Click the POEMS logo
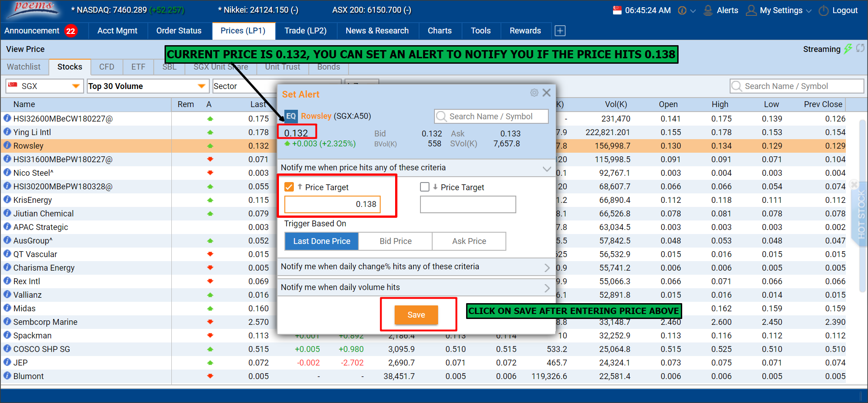This screenshot has width=868, height=403. coord(33,10)
